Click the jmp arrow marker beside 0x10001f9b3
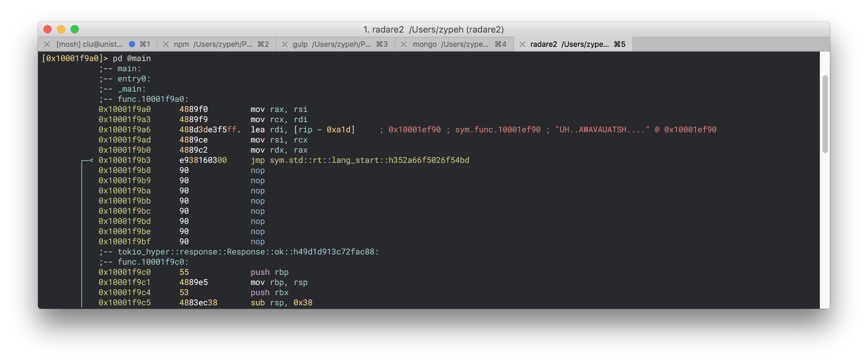The width and height of the screenshot is (868, 363). point(90,160)
